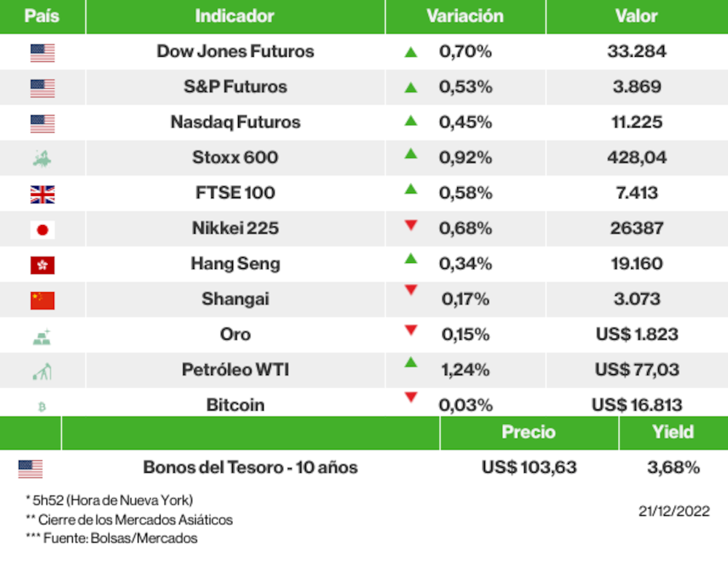The image size is (728, 571).
Task: Click the Valor column header
Action: (x=636, y=16)
